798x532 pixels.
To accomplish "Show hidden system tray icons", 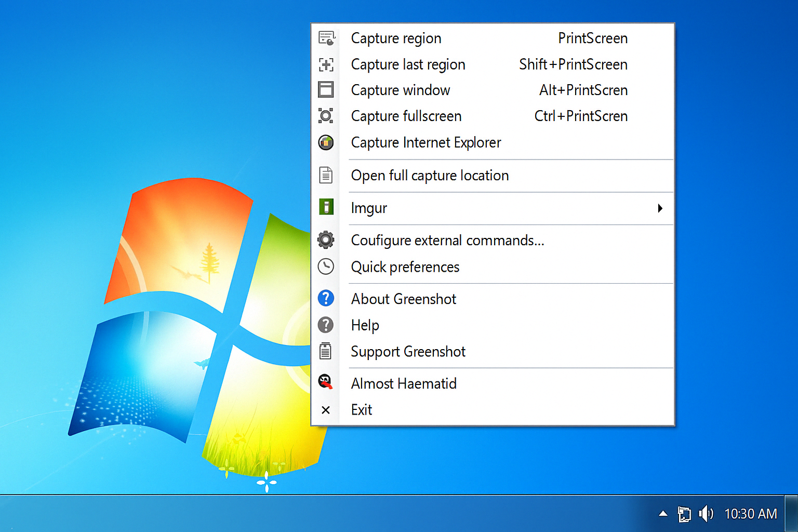I will tap(663, 514).
